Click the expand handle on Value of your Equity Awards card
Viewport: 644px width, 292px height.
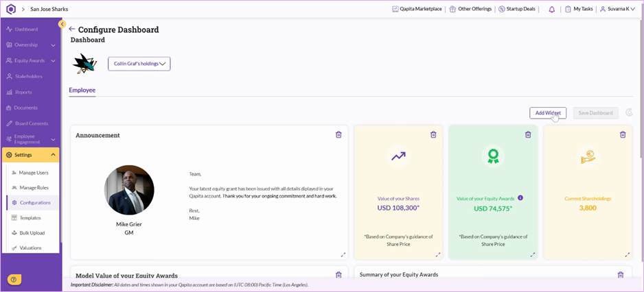[533, 255]
